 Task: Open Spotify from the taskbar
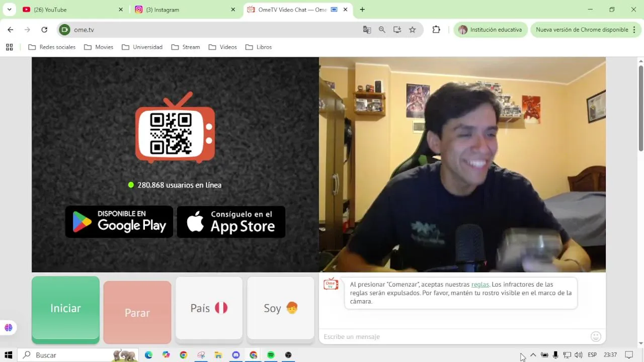271,355
